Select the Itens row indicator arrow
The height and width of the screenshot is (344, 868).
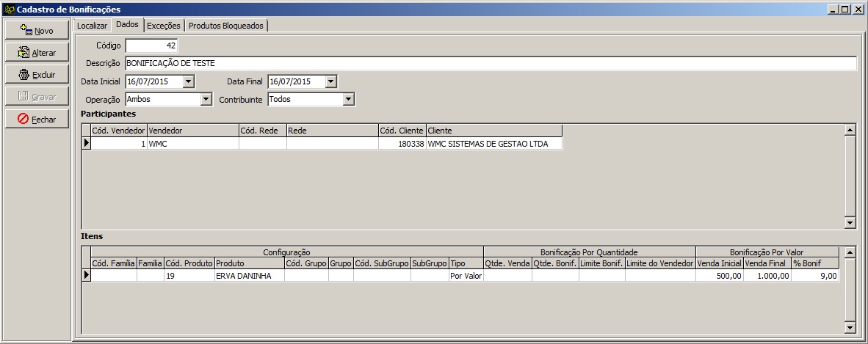(86, 275)
